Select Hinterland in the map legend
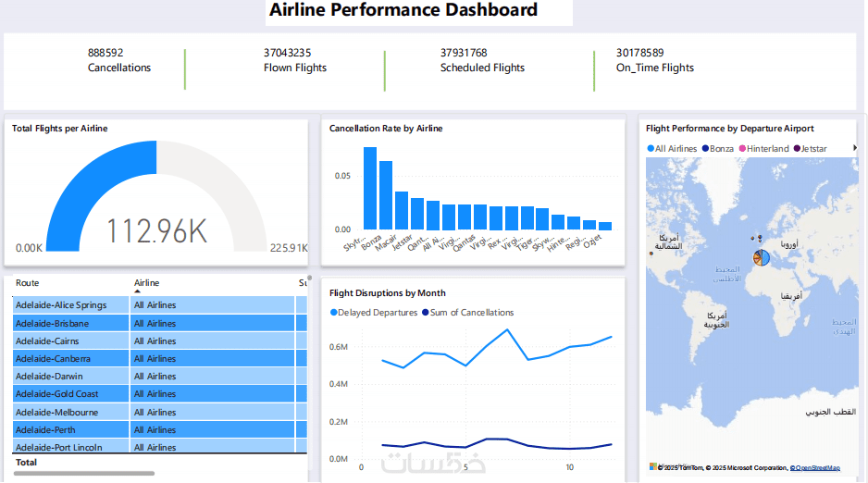This screenshot has width=868, height=483. pos(764,149)
